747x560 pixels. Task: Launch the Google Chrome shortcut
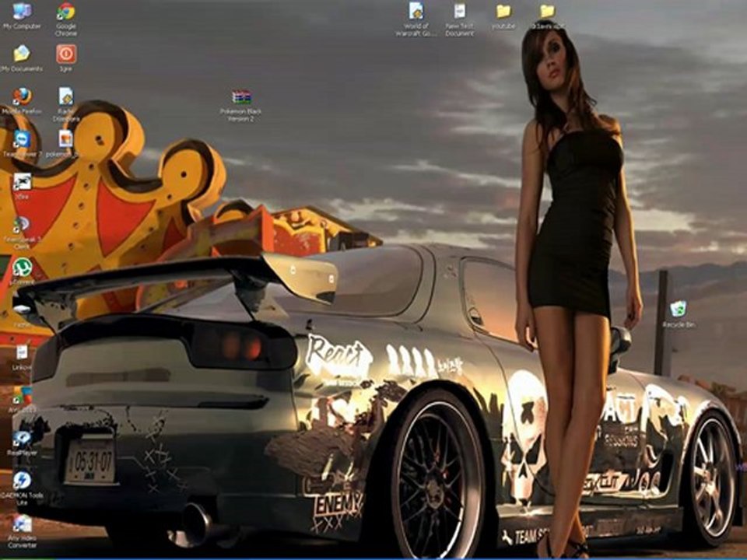coord(65,12)
